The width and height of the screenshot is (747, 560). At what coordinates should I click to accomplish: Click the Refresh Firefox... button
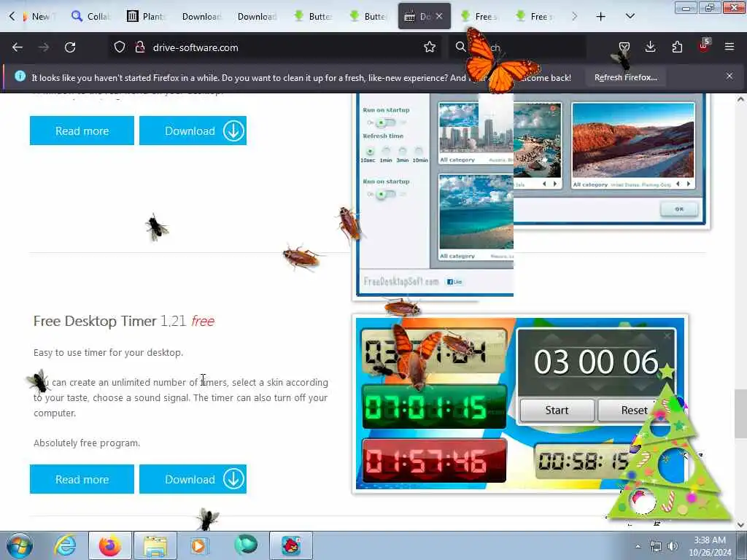[x=625, y=77]
